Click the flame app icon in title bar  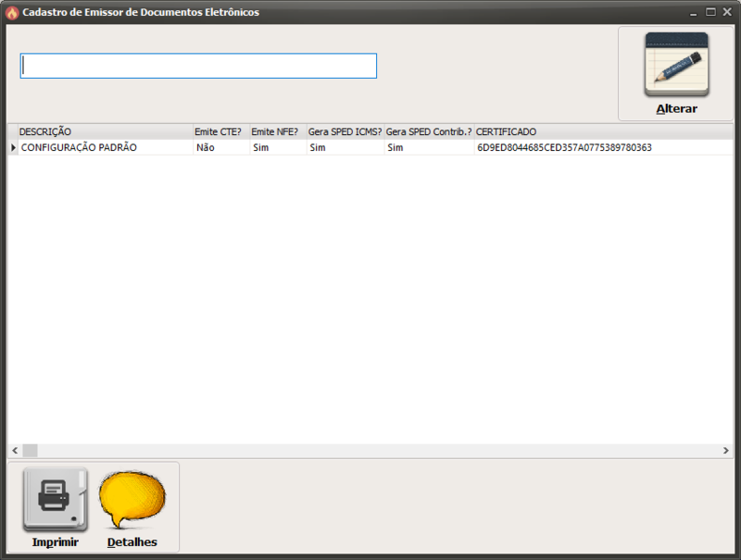[12, 12]
